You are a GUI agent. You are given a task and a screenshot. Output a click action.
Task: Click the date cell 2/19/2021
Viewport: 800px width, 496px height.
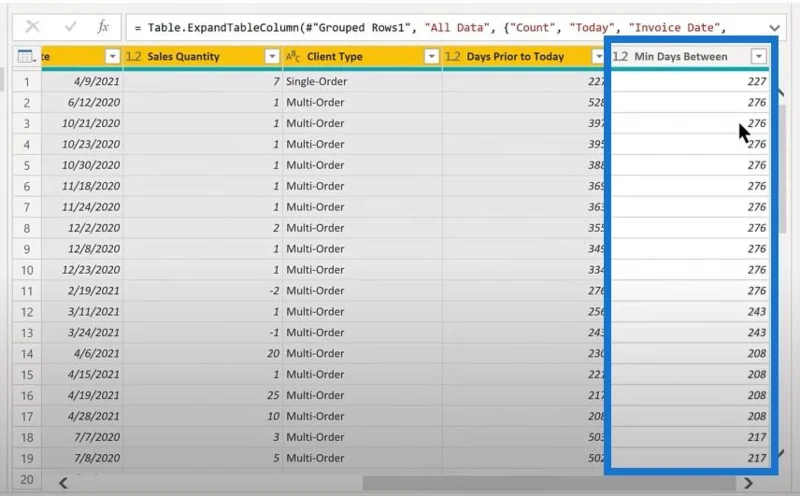(x=83, y=291)
